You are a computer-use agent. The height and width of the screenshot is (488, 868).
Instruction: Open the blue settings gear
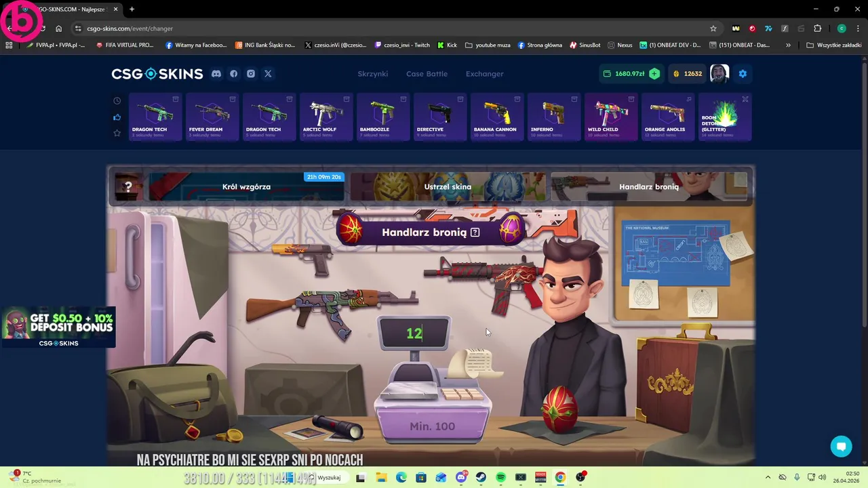[x=743, y=74]
